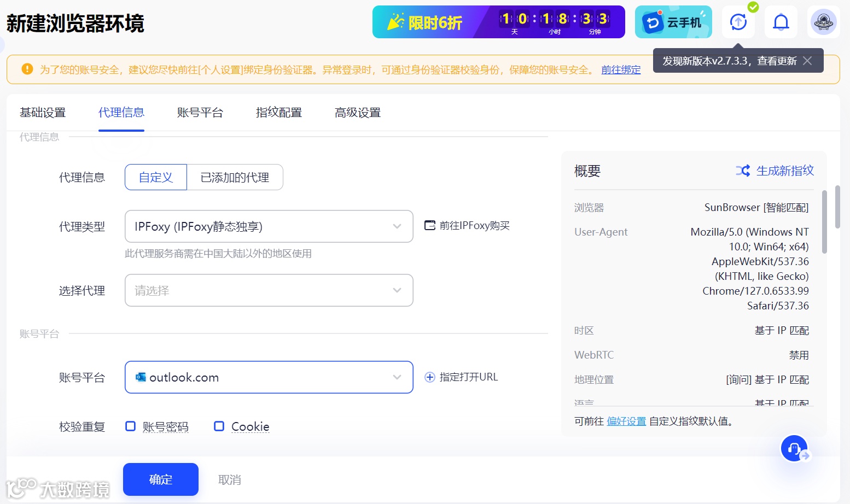
Task: Switch to the 指纹配置 tab
Action: (x=279, y=113)
